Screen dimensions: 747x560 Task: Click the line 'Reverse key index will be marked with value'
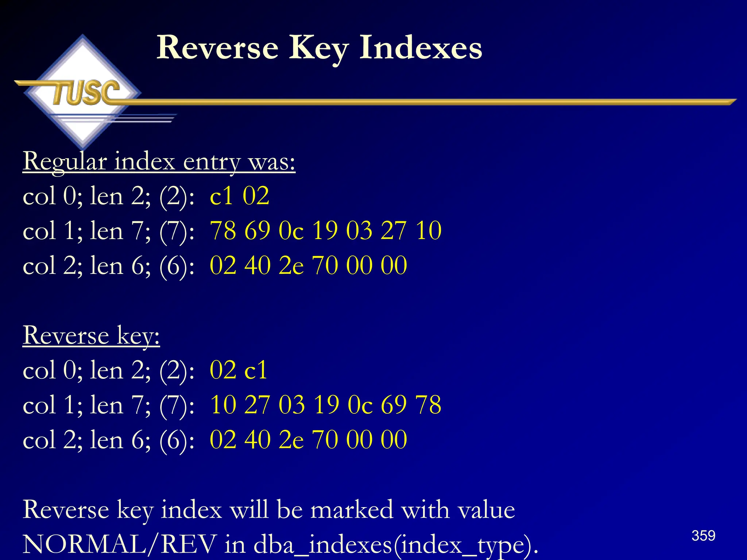(x=269, y=510)
